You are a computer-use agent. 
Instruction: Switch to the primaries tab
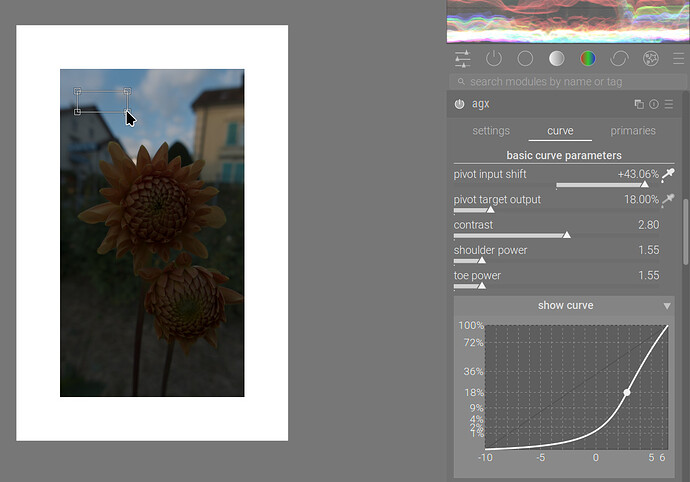point(633,131)
